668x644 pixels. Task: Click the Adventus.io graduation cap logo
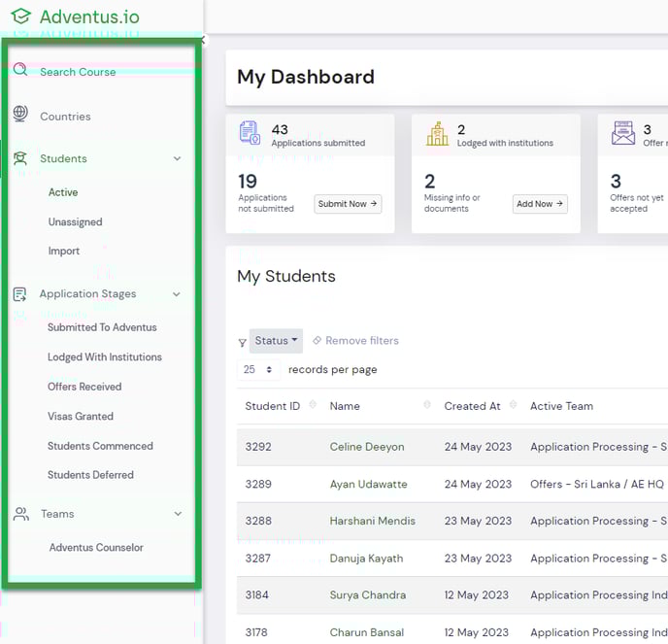[x=21, y=17]
